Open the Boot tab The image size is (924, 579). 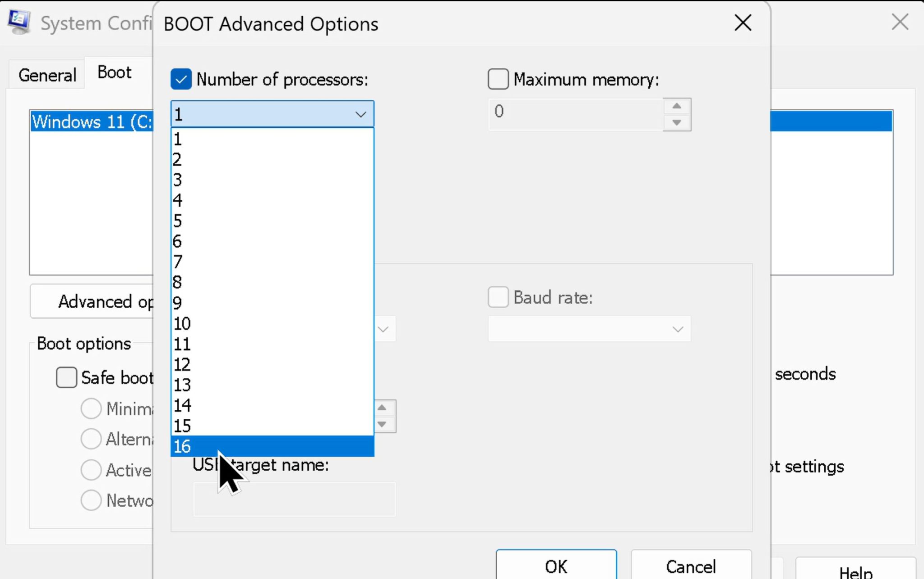coord(115,72)
